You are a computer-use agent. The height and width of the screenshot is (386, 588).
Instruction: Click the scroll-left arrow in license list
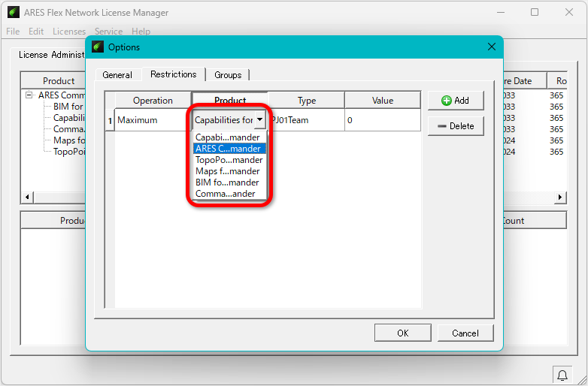point(27,197)
